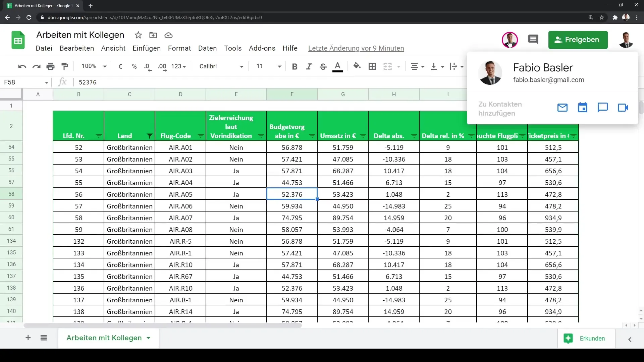Open the Bearbeiten menu

(x=77, y=48)
